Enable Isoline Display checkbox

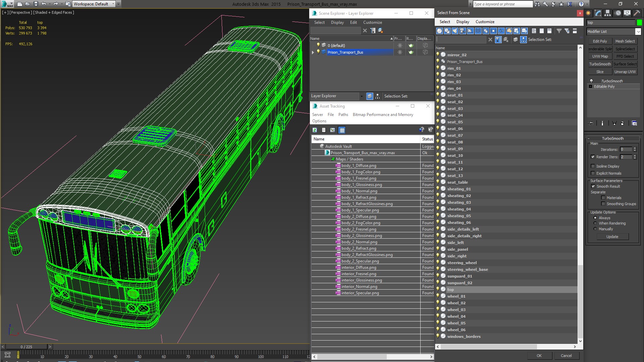[593, 166]
